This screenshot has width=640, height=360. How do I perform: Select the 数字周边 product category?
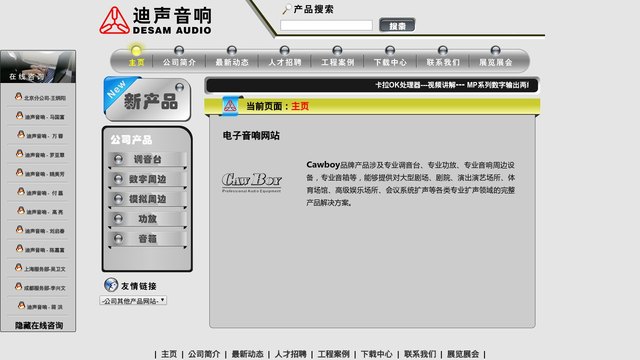(x=147, y=179)
